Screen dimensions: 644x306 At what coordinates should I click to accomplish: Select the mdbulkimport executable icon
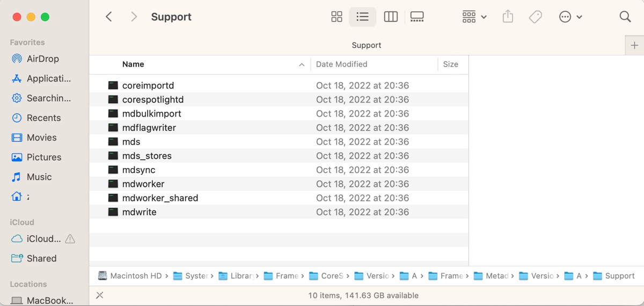113,113
